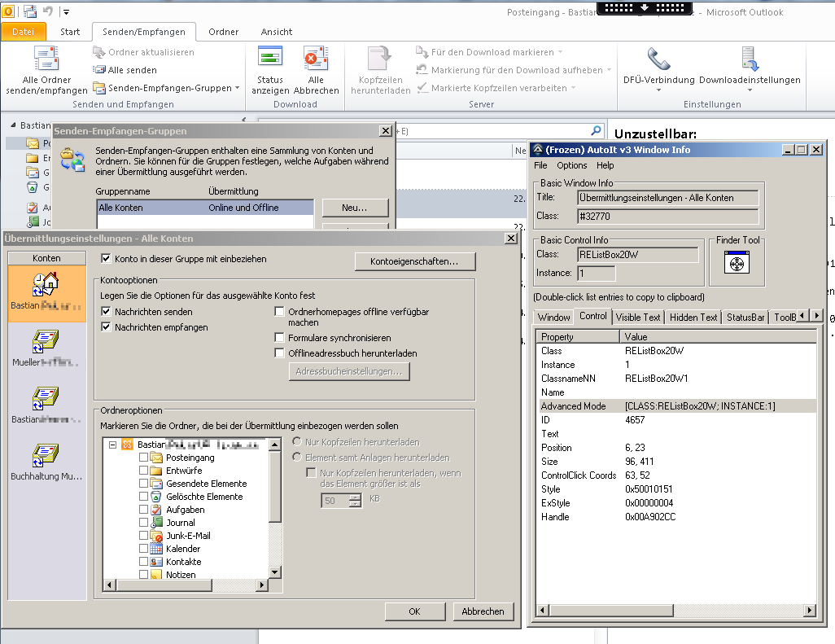Image resolution: width=835 pixels, height=644 pixels.
Task: Select the Mueller account icon in Konten
Action: tap(46, 342)
